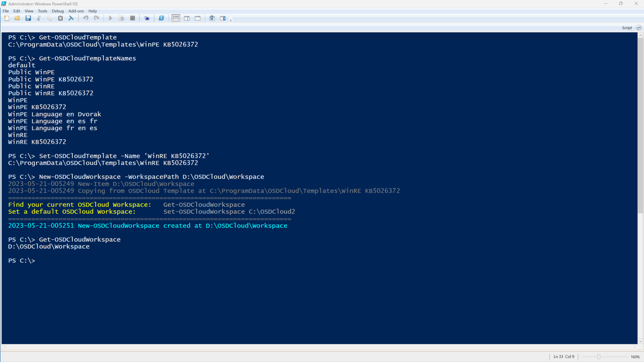Image resolution: width=644 pixels, height=362 pixels.
Task: Open toolbar overflow options arrow
Action: point(231,20)
